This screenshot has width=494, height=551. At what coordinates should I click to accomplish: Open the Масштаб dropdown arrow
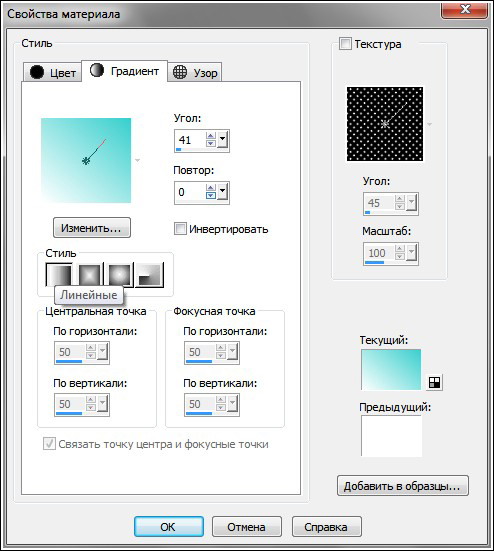(x=411, y=253)
